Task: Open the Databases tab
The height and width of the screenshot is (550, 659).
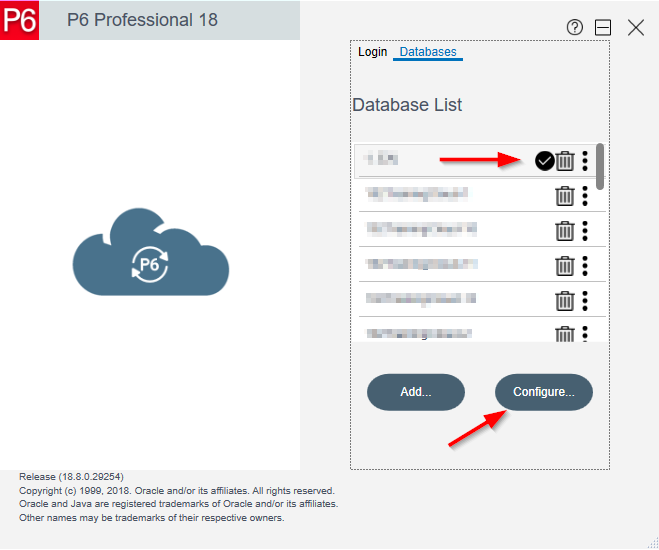Action: [427, 51]
